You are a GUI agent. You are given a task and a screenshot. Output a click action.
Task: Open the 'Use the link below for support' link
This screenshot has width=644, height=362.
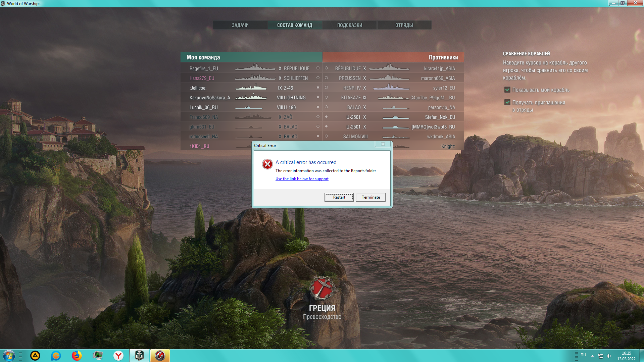302,179
